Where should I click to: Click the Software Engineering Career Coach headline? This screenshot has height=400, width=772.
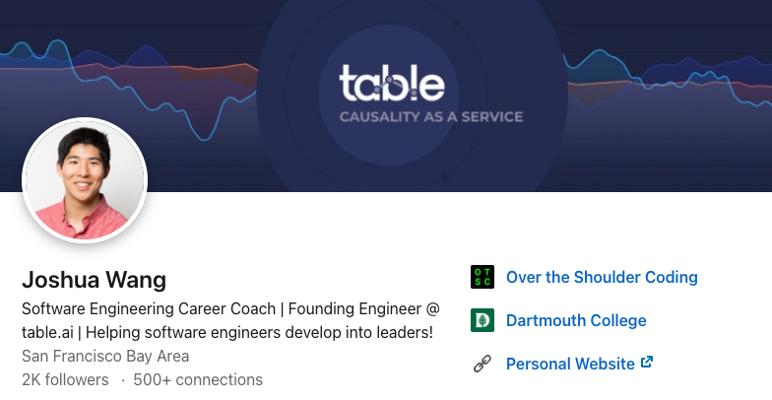point(142,309)
